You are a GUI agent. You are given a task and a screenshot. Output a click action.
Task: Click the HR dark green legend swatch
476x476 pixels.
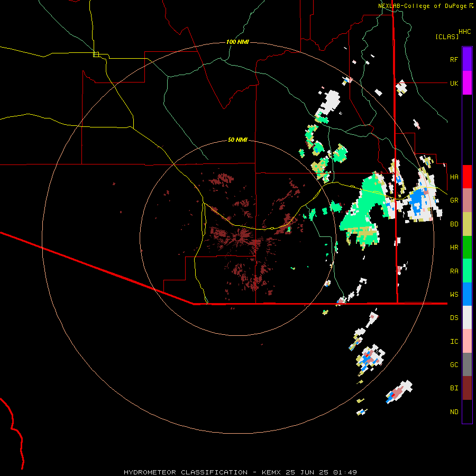(x=467, y=248)
